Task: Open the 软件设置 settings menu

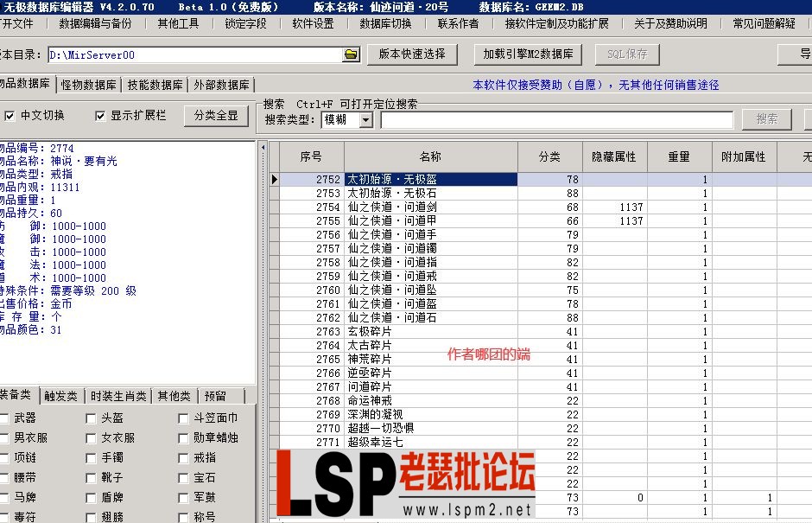Action: pos(312,23)
